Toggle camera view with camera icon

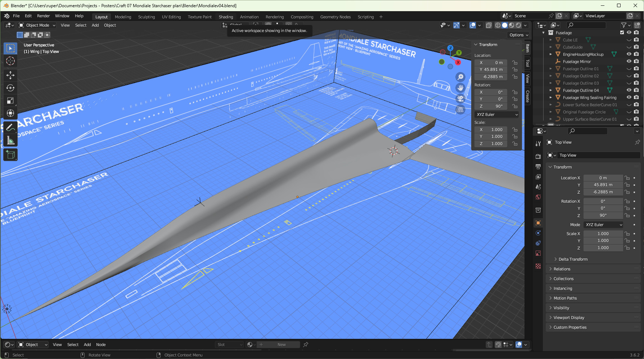(460, 99)
